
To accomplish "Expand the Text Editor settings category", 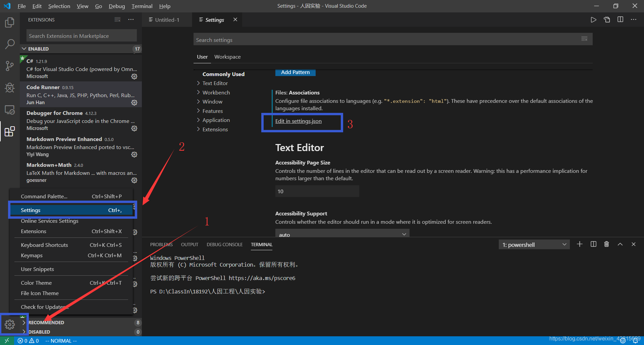I will pyautogui.click(x=215, y=83).
